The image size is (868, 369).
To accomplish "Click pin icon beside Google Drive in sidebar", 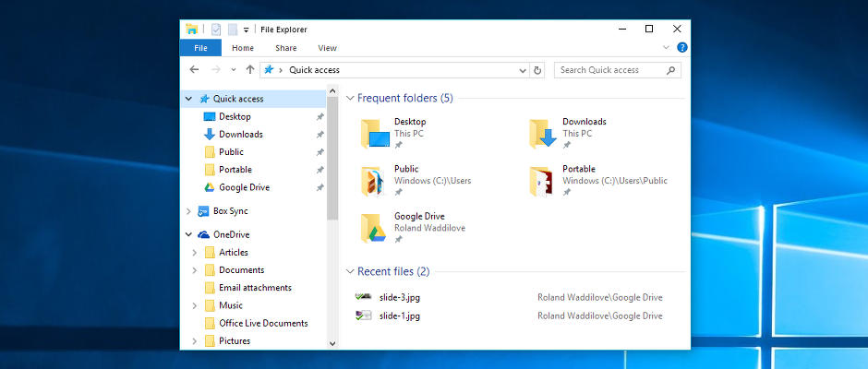I will (x=319, y=187).
